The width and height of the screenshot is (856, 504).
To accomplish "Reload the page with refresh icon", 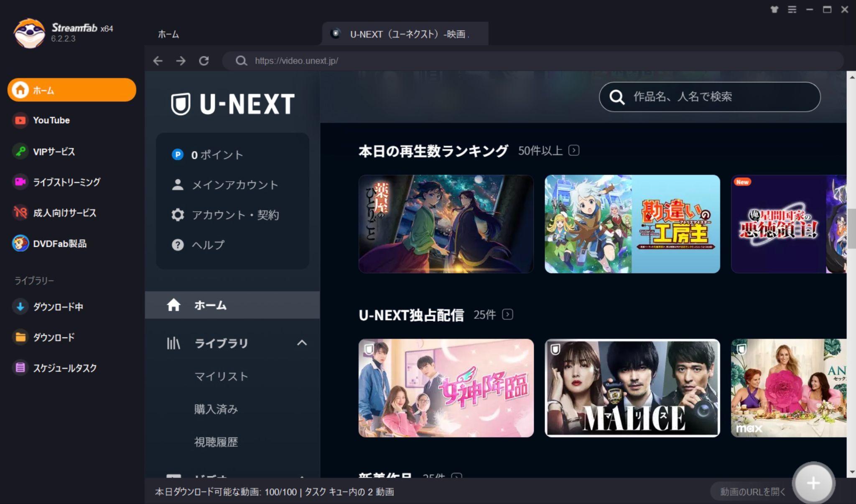I will pyautogui.click(x=204, y=61).
